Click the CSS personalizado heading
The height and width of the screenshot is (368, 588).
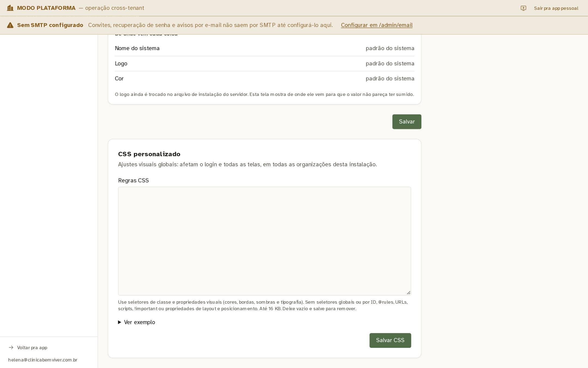(149, 154)
